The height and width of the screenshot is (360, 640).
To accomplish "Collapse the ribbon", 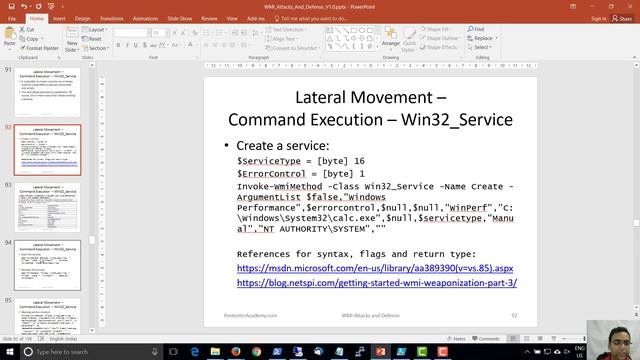I will (634, 58).
